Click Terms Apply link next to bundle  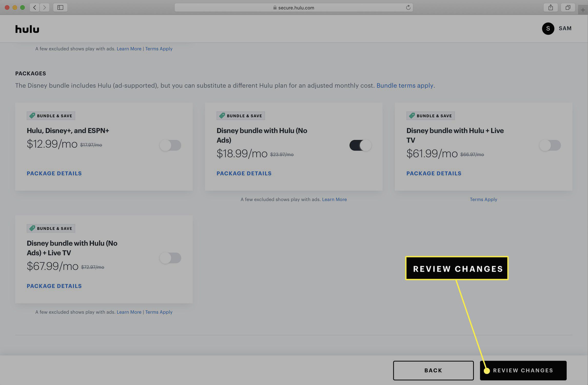pyautogui.click(x=483, y=199)
